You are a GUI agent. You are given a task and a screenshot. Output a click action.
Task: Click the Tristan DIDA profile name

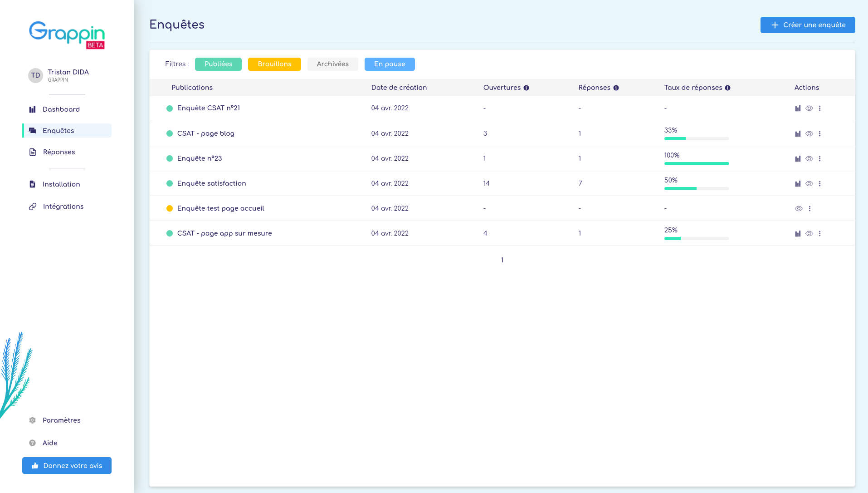[x=68, y=72]
